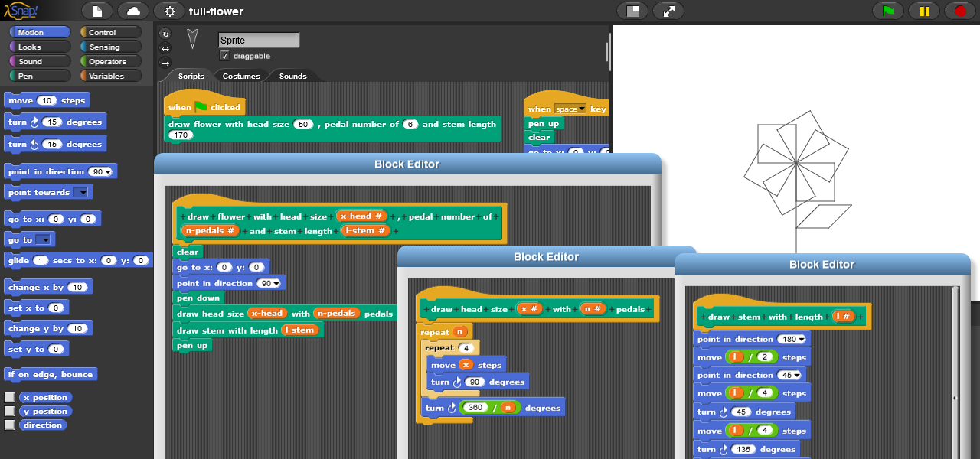
Task: Switch to the Costumes tab
Action: pos(241,76)
